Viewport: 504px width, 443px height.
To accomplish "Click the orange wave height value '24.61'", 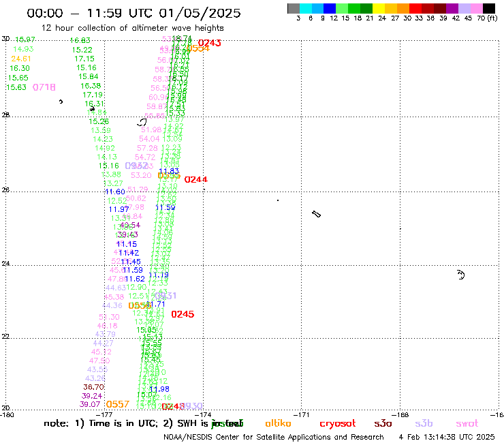I will tap(21, 59).
